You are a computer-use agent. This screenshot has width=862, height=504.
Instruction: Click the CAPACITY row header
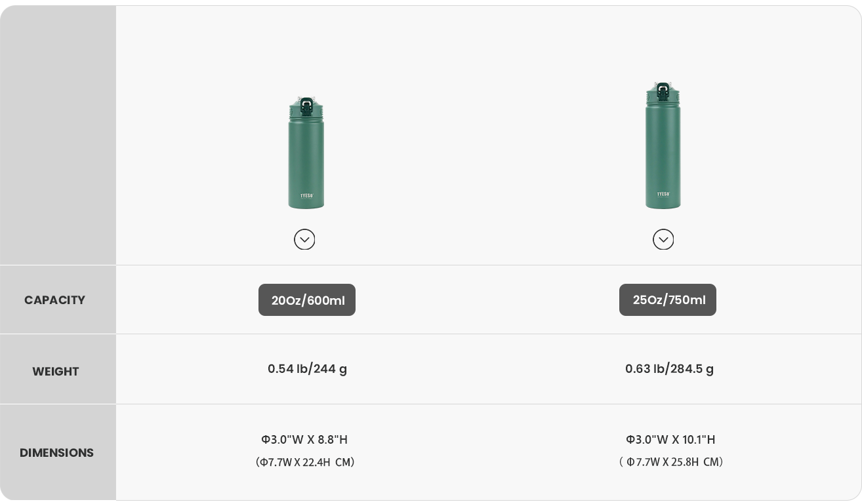(x=55, y=300)
